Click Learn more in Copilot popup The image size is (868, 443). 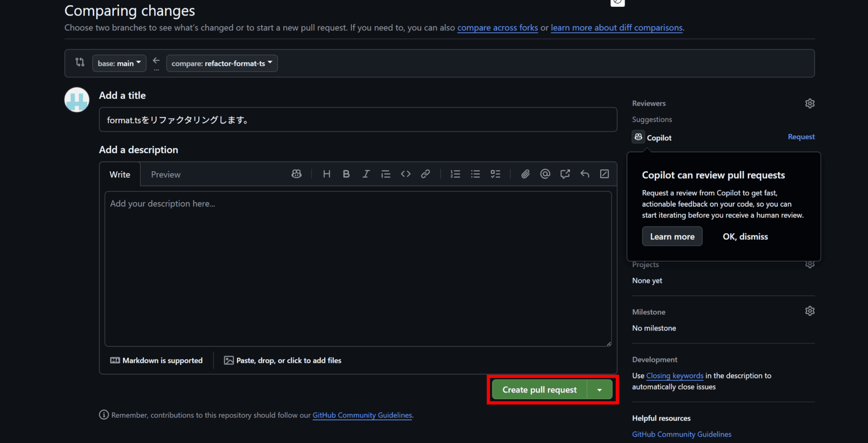(672, 237)
